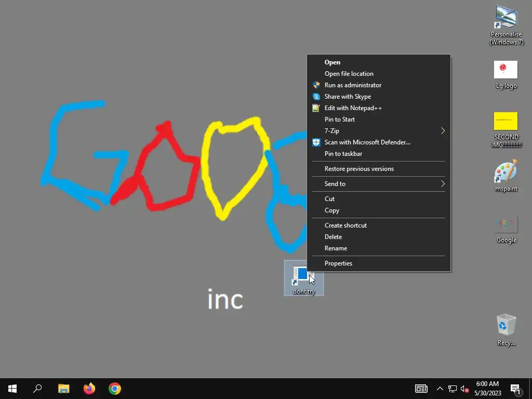Launch Firefox from the taskbar
This screenshot has width=532, height=399.
(x=89, y=389)
